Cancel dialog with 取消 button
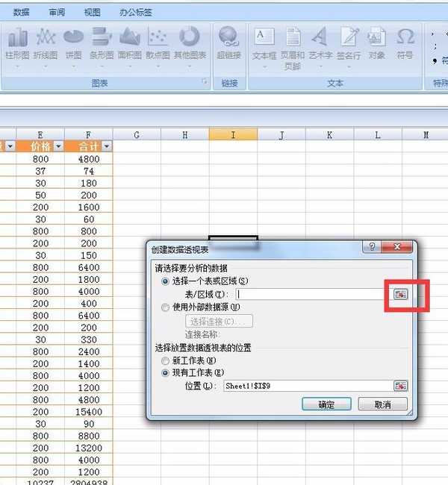Screen dimensions: 448x485 pos(383,404)
